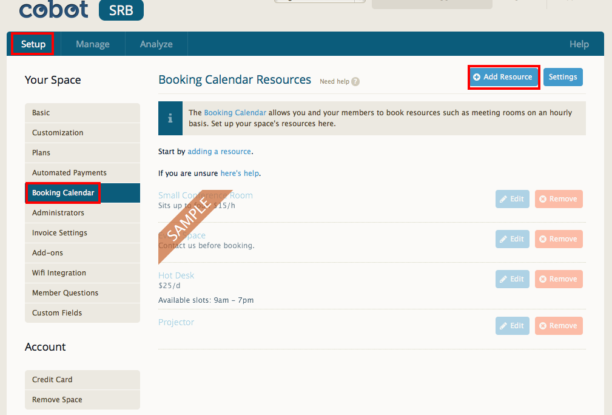
Task: Click 'Available slots: 9am – 7pm' text
Action: coord(206,300)
